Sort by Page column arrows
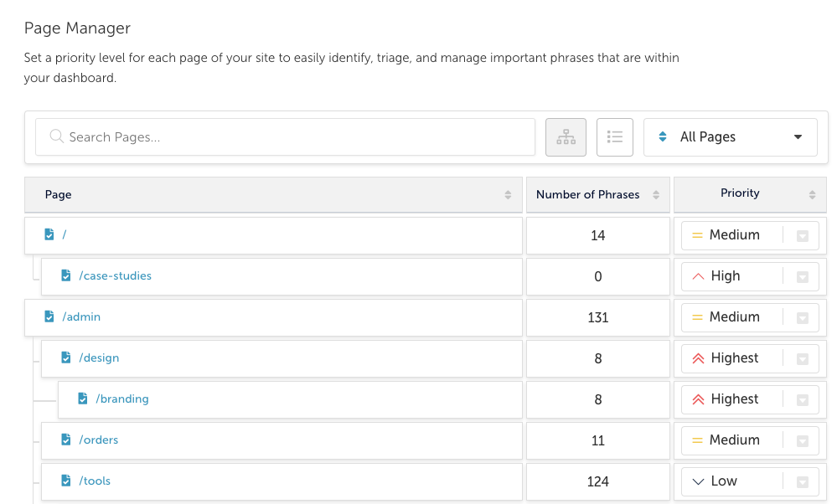 (508, 195)
